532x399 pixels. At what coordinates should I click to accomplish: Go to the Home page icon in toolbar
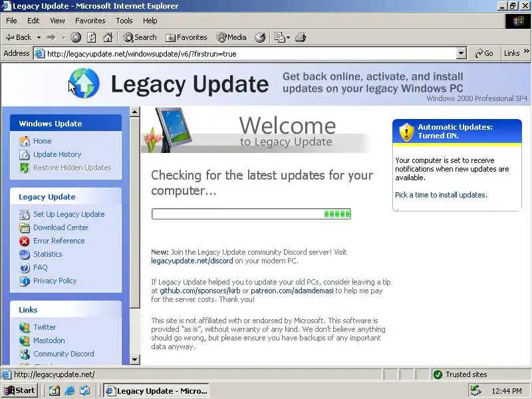108,37
